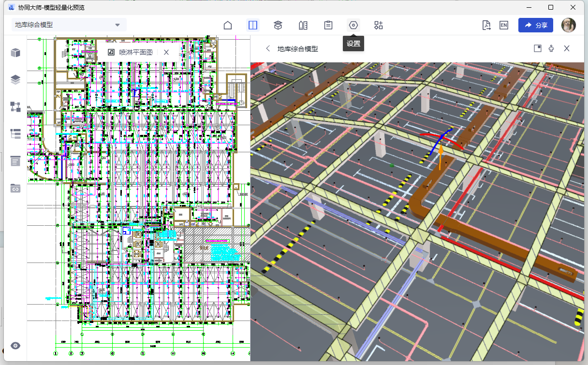This screenshot has height=365, width=588.
Task: Expand the 地库综合模型 model dropdown
Action: click(69, 25)
